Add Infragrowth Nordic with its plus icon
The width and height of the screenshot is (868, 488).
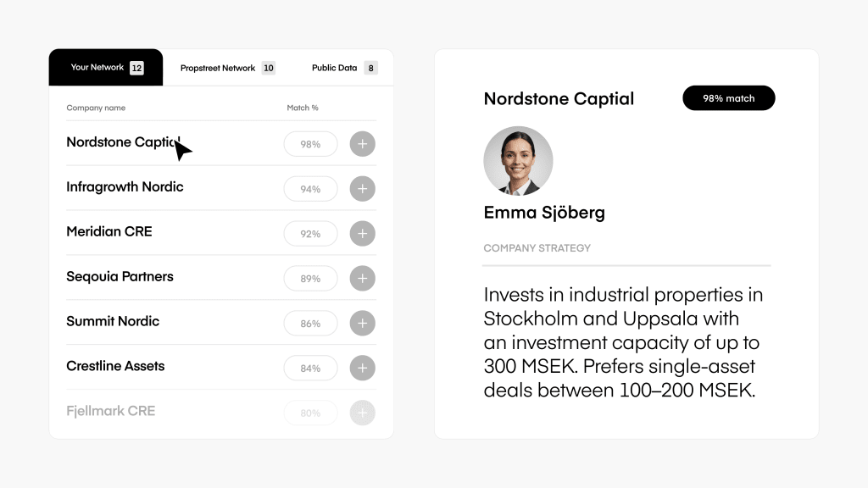click(x=363, y=189)
